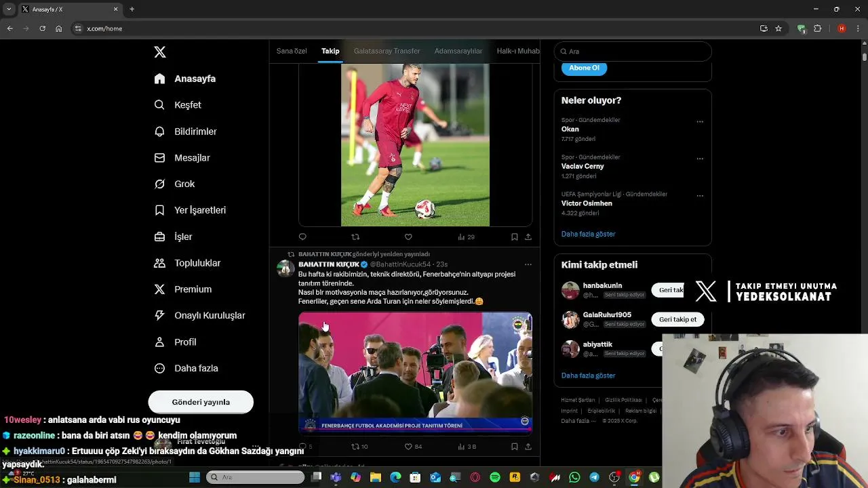
Task: Open the Windows Start menu
Action: click(195, 478)
